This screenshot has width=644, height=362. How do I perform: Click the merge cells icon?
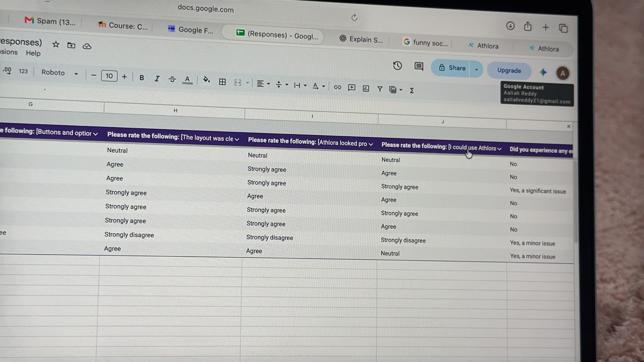(238, 82)
